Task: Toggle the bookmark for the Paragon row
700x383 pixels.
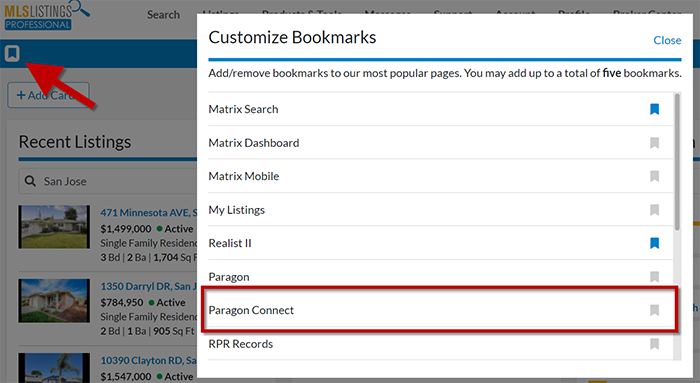Action: (654, 277)
